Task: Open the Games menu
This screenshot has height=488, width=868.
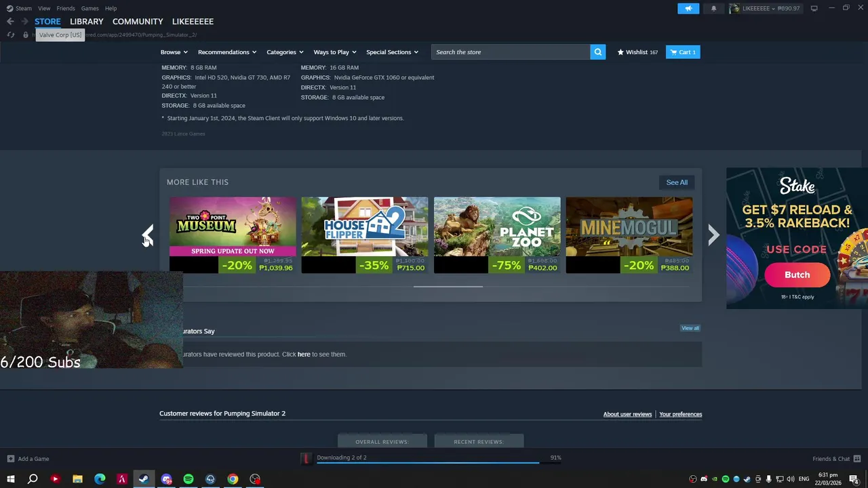Action: 90,8
